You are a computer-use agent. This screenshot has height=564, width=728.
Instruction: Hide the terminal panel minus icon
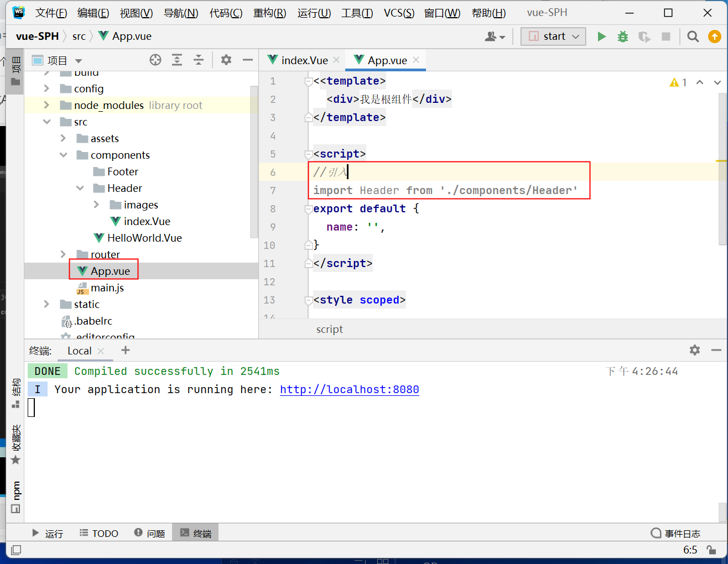[716, 350]
